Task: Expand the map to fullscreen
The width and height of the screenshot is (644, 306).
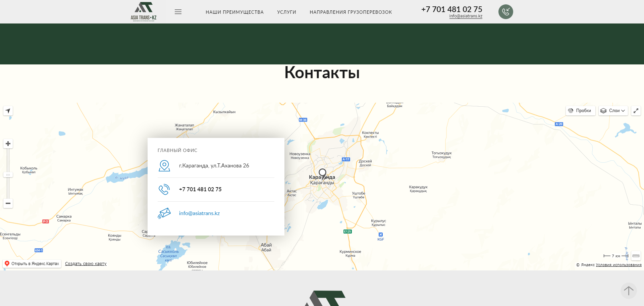Action: (x=636, y=111)
